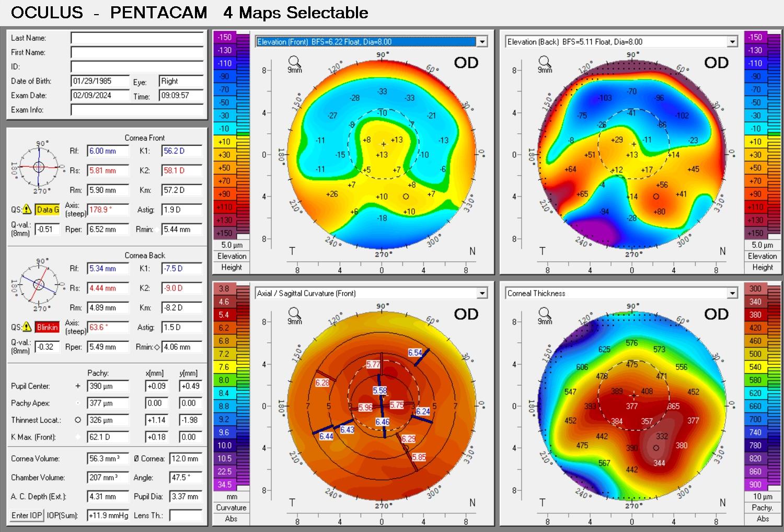Click the Chamber Volume value 207 mm³
Screen dimensions: 784x532
108,478
